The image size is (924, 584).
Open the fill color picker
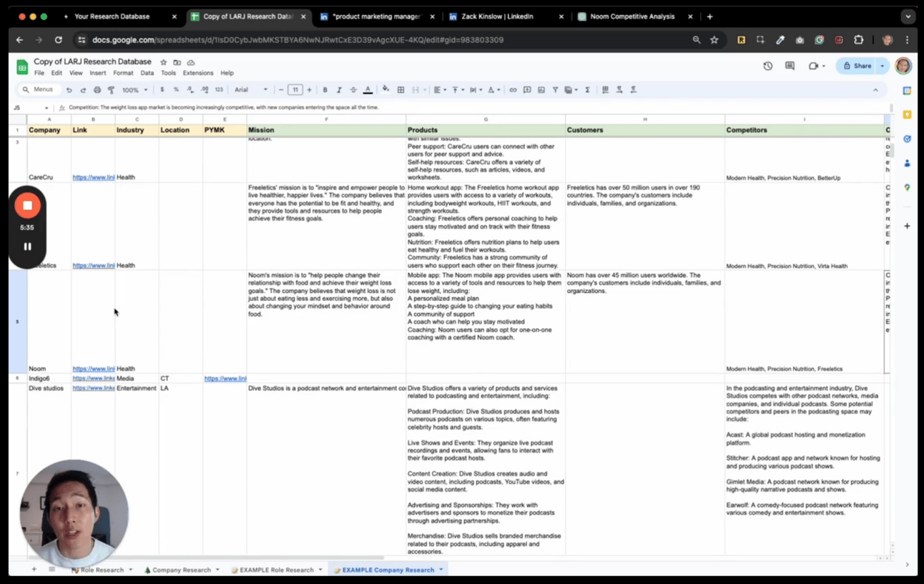click(x=386, y=90)
